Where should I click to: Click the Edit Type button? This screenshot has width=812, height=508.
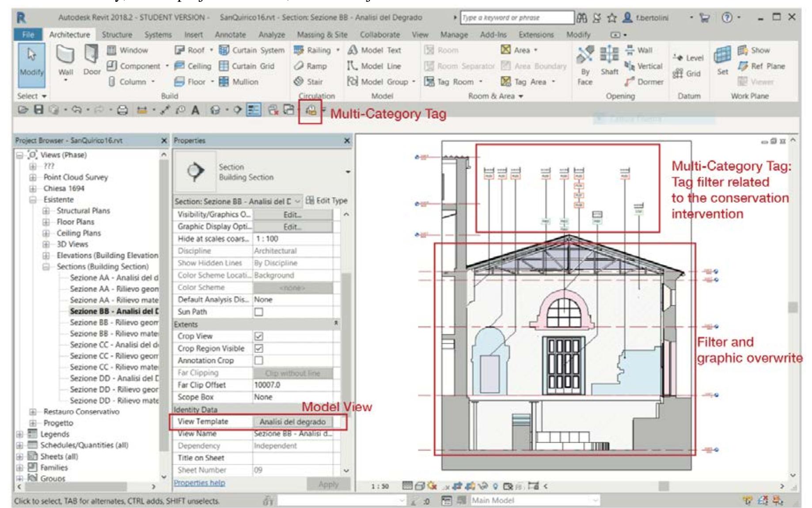coord(327,201)
